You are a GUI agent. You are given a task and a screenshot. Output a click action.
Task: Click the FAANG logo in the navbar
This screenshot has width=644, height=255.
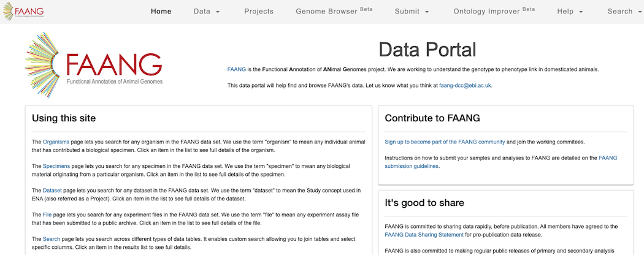point(23,11)
